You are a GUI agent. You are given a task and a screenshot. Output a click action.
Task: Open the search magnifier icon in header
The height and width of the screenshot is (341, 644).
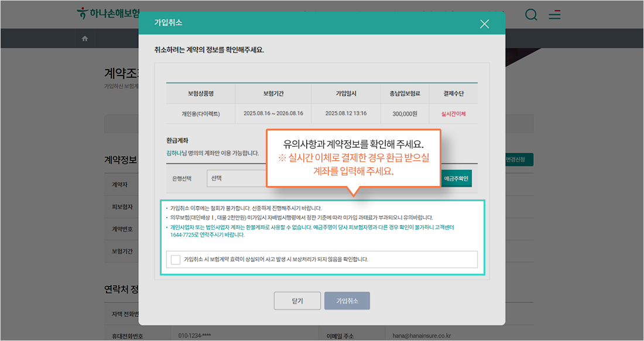coord(531,15)
